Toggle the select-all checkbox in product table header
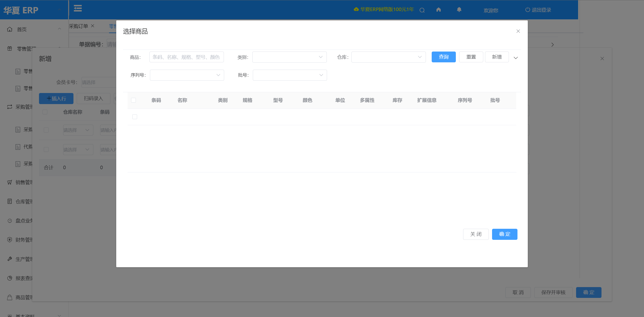This screenshot has width=644, height=317. (x=134, y=100)
